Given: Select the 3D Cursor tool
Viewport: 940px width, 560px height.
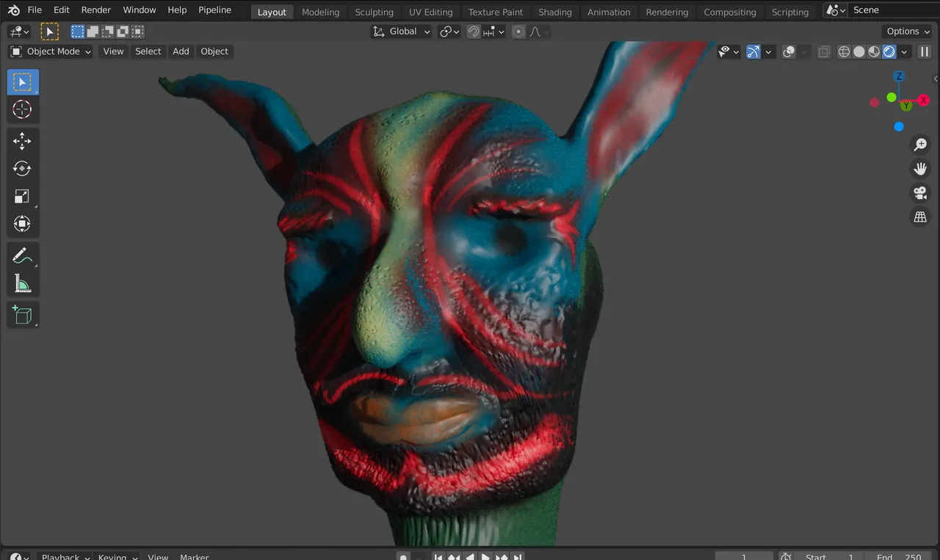Looking at the screenshot, I should 23,110.
